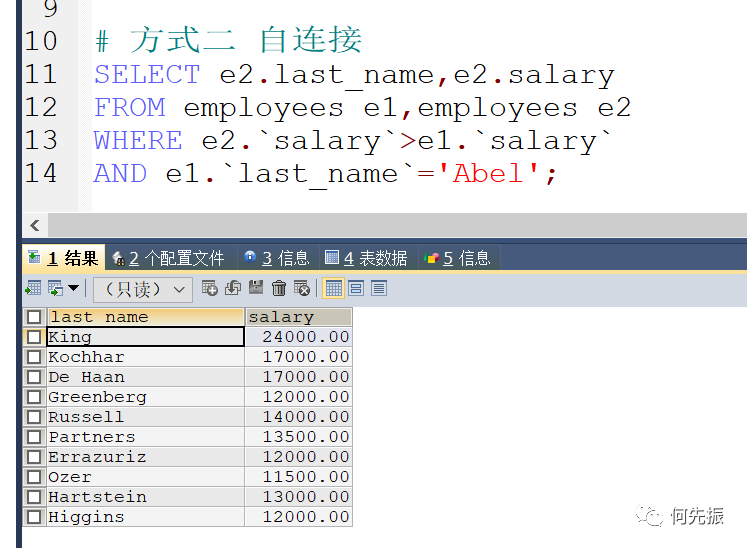Select the Greenberg cell

[x=146, y=397]
